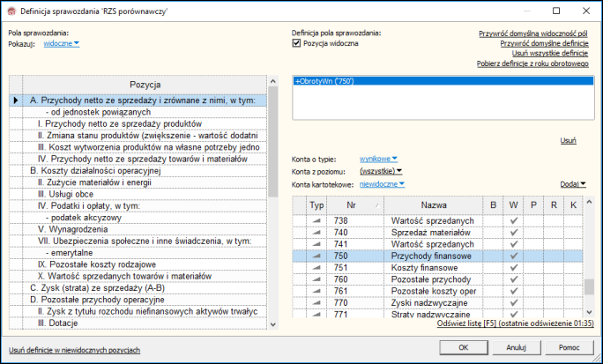The height and width of the screenshot is (364, 603).
Task: Click the positions list vertical scrollbar thumb
Action: click(272, 142)
